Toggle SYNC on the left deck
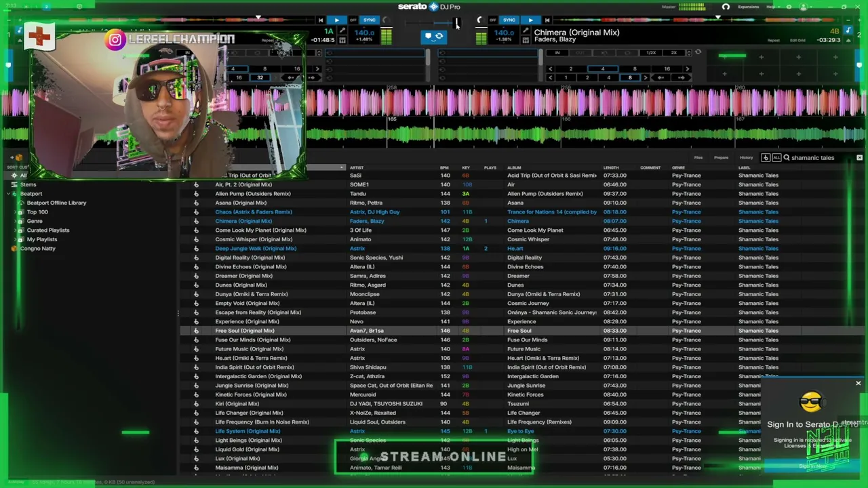Viewport: 868px width, 488px height. click(370, 20)
